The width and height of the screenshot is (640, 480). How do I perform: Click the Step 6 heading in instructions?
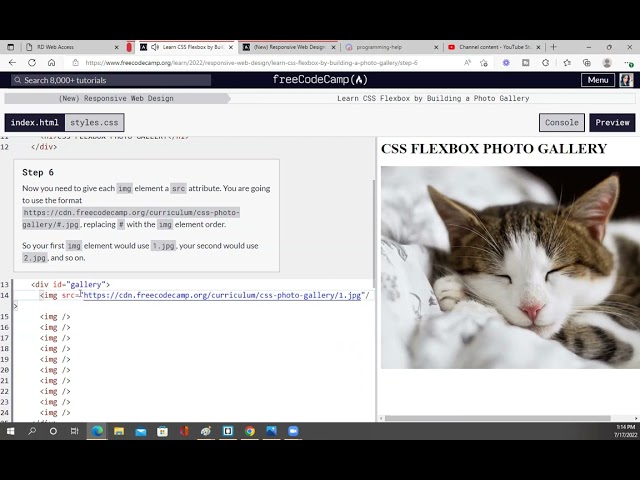pos(38,172)
